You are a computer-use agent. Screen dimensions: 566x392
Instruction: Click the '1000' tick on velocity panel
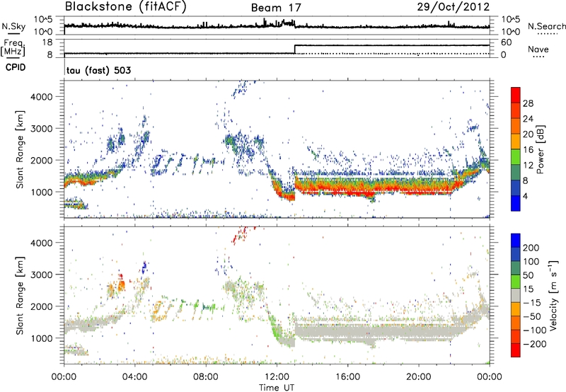[x=41, y=338]
